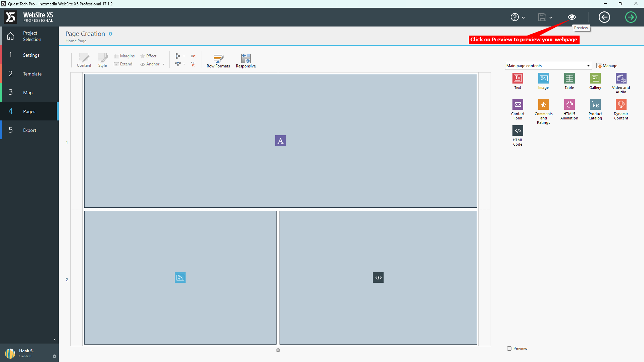Click the Anchor button
644x362 pixels.
click(x=150, y=64)
